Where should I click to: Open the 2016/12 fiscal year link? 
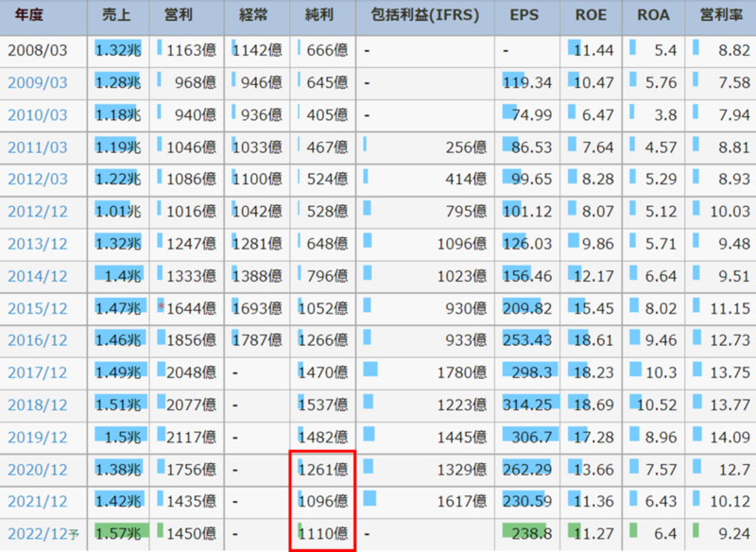coord(38,340)
